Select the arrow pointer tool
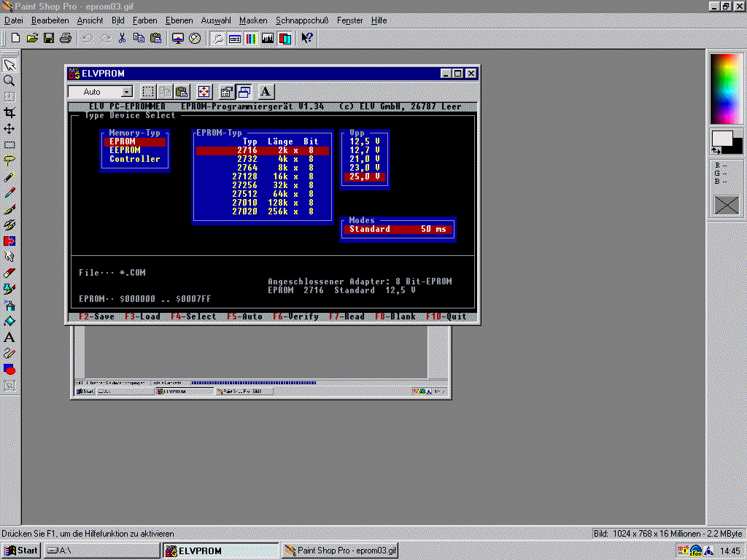Viewport: 747px width, 560px height. 9,65
